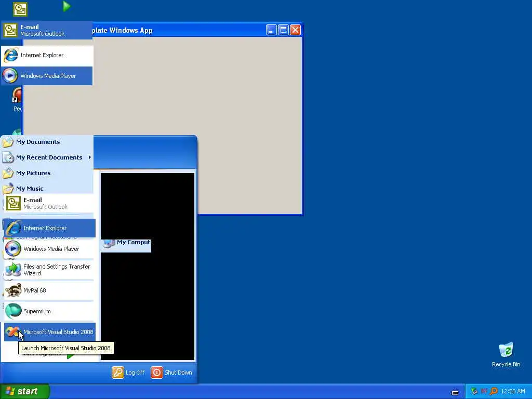Launch Supermium browser
The height and width of the screenshot is (399, 532).
click(x=49, y=311)
